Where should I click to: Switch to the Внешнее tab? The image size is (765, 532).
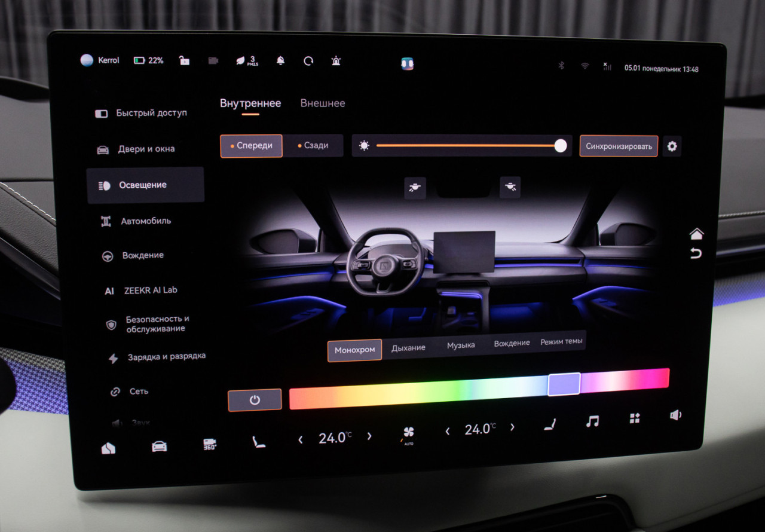[x=323, y=103]
